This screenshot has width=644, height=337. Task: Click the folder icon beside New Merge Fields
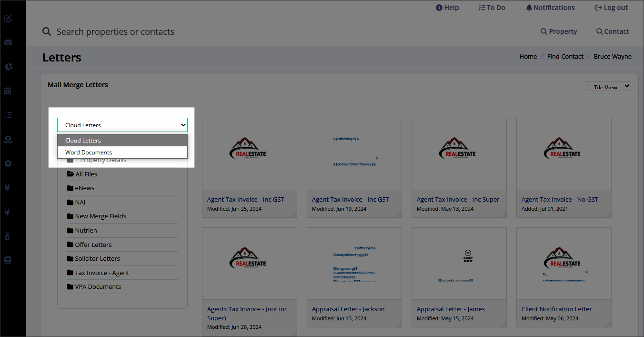pos(70,216)
